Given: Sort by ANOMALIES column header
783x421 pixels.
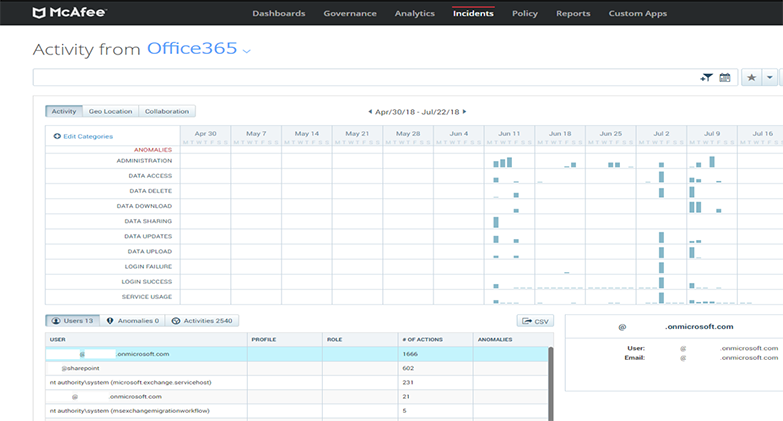Looking at the screenshot, I should [x=495, y=340].
